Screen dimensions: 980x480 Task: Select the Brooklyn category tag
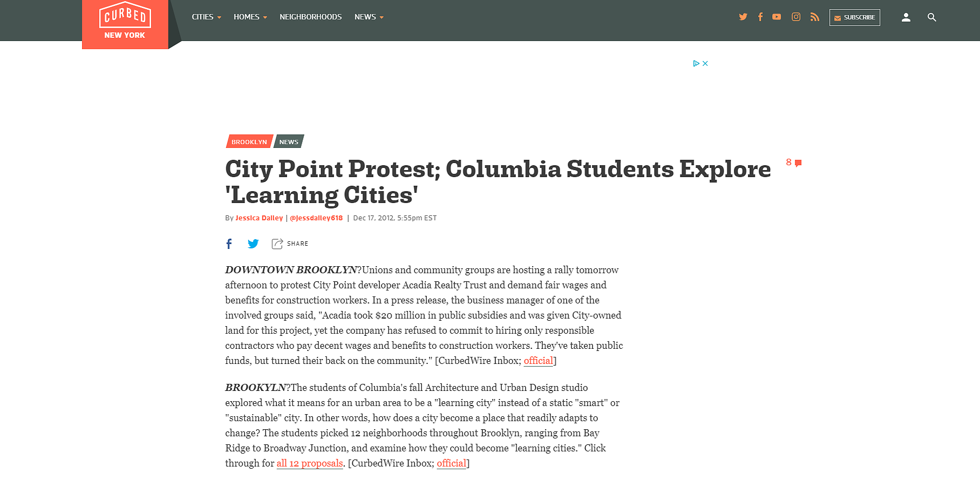(x=249, y=141)
